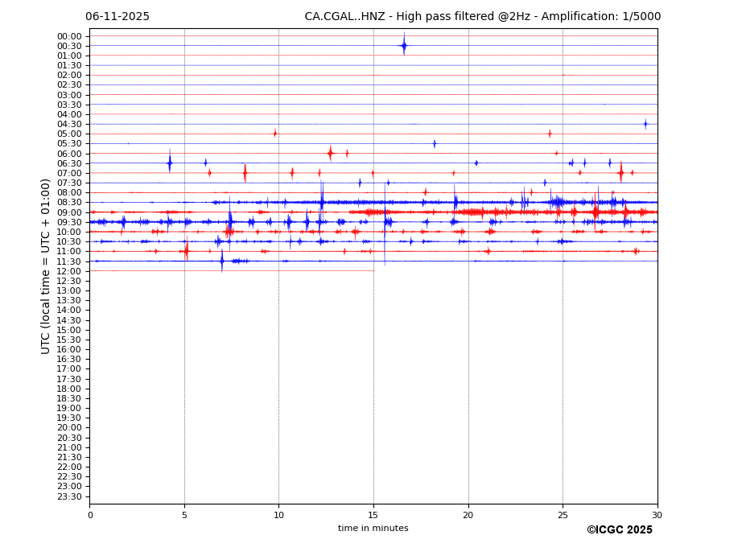Viewport: 746px width, 560px height.
Task: Select the 18:00 time label on the y-axis
Action: point(69,389)
